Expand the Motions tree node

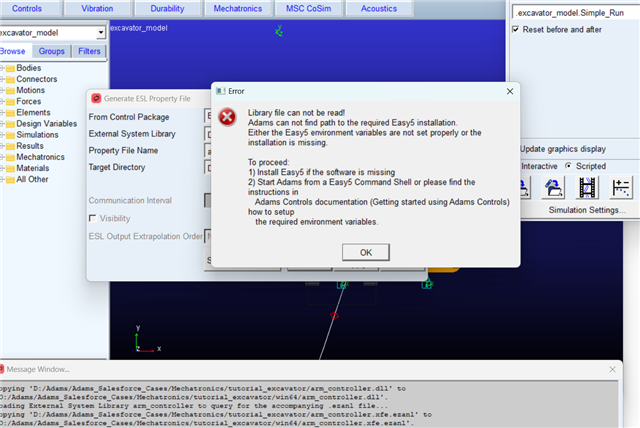[2, 90]
